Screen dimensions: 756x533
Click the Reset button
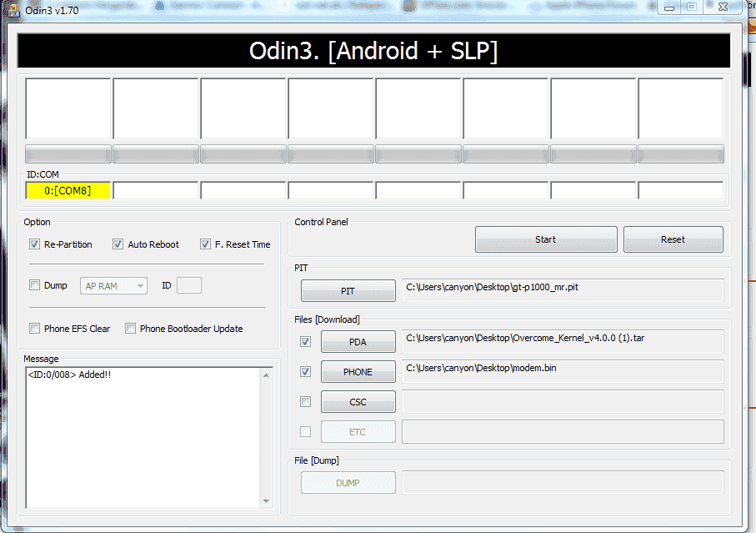pyautogui.click(x=673, y=239)
